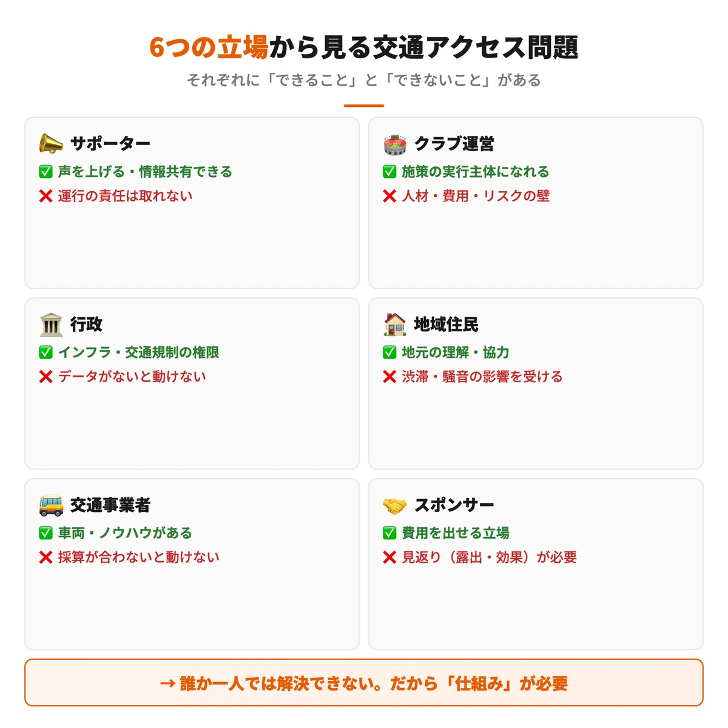Click the サポーター card heading

(x=110, y=144)
